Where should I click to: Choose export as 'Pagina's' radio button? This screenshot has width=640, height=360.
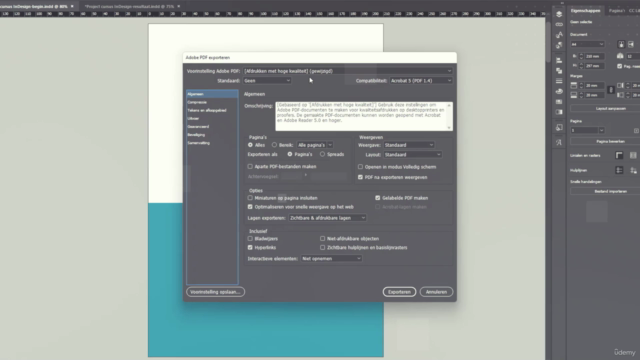pyautogui.click(x=290, y=154)
